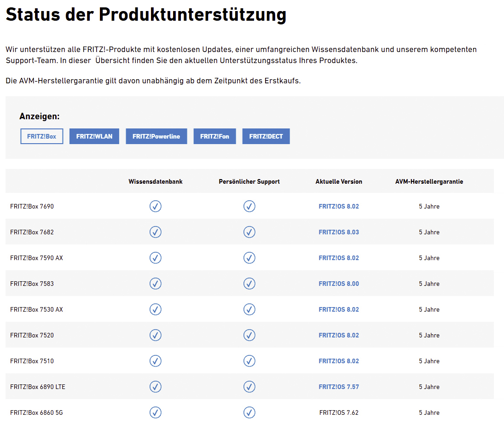Image resolution: width=504 pixels, height=424 pixels.
Task: Switch to the FRITZ!Powerline filter
Action: coord(156,136)
